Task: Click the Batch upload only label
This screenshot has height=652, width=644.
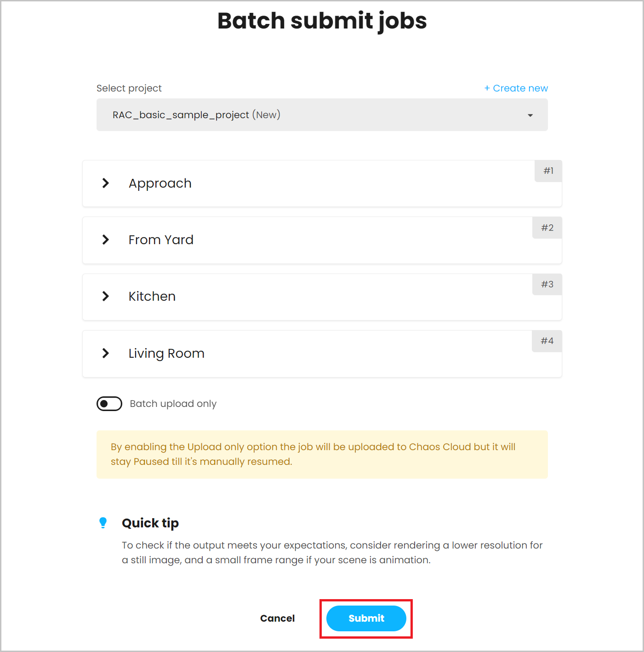Action: click(173, 404)
